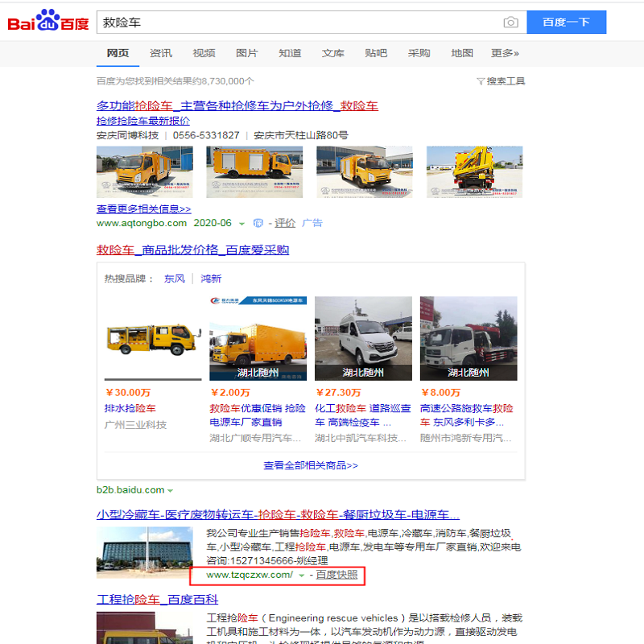Viewport: 644px width, 644px height.
Task: Click the Baidu logo
Action: 48,21
